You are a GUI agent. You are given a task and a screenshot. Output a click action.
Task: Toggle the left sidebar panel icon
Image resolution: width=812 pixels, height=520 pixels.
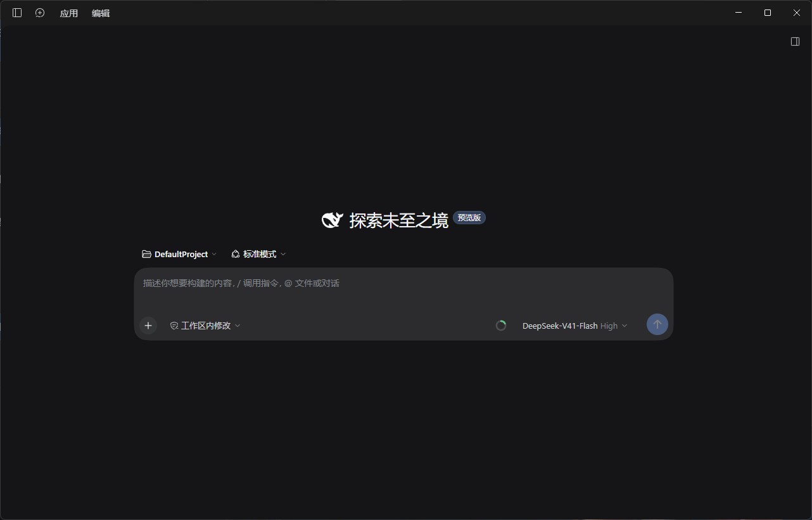point(17,13)
